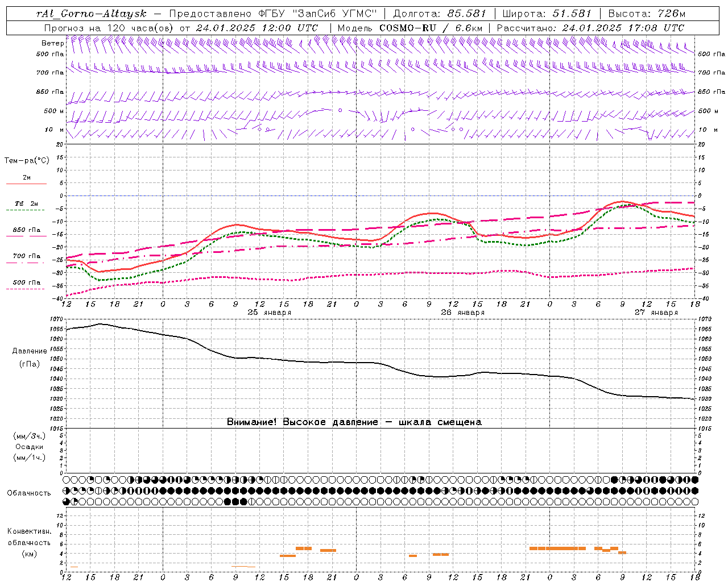Image resolution: width=728 pixels, height=582 pixels.
Task: Click the 10 м wind level label on the left axis
Action: (55, 130)
